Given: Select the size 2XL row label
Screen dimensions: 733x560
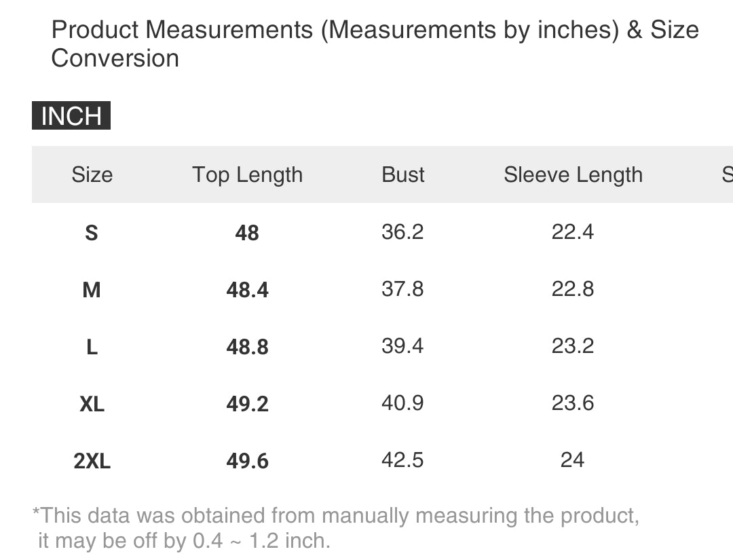Looking at the screenshot, I should [x=92, y=461].
